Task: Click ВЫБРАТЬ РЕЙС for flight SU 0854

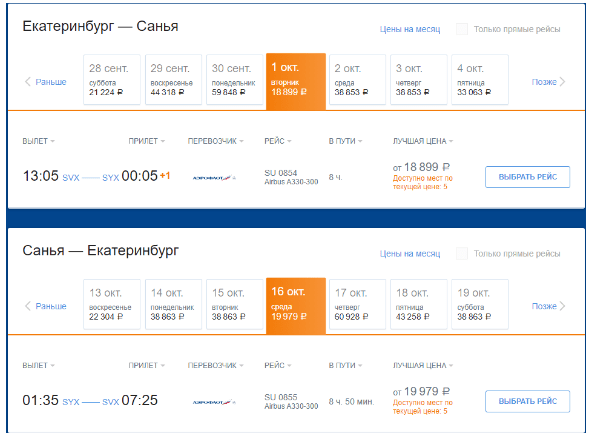Action: click(527, 177)
